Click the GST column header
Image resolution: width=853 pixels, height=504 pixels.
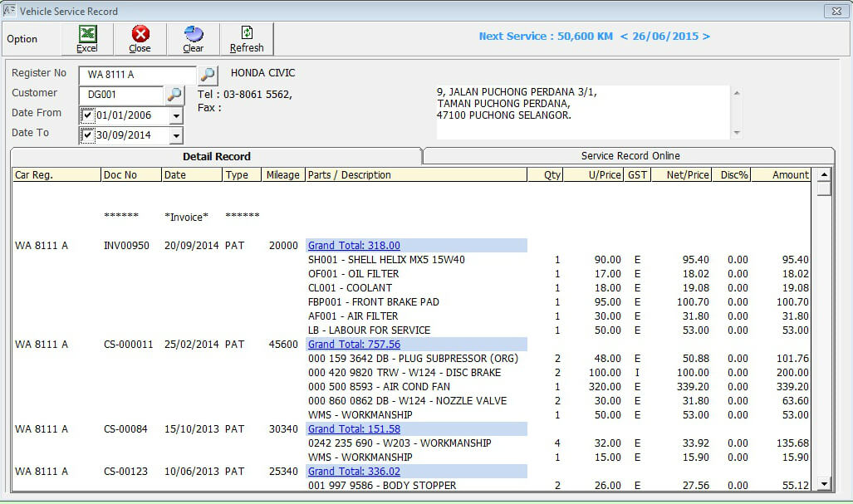point(637,175)
